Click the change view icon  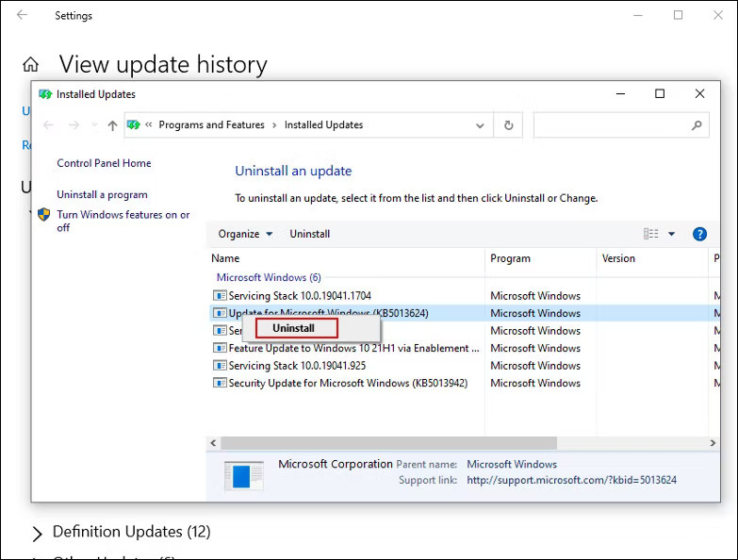651,234
